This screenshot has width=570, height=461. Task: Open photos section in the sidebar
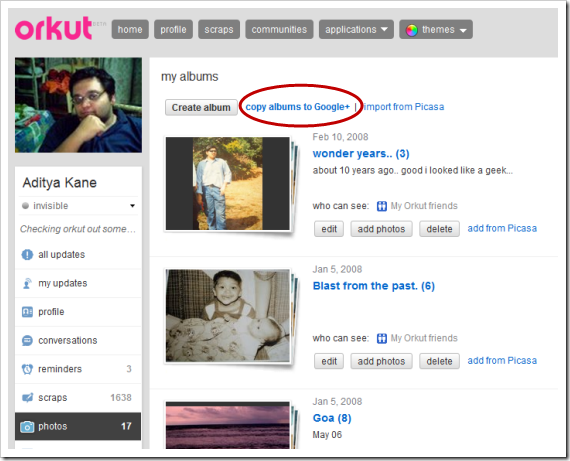pyautogui.click(x=78, y=426)
